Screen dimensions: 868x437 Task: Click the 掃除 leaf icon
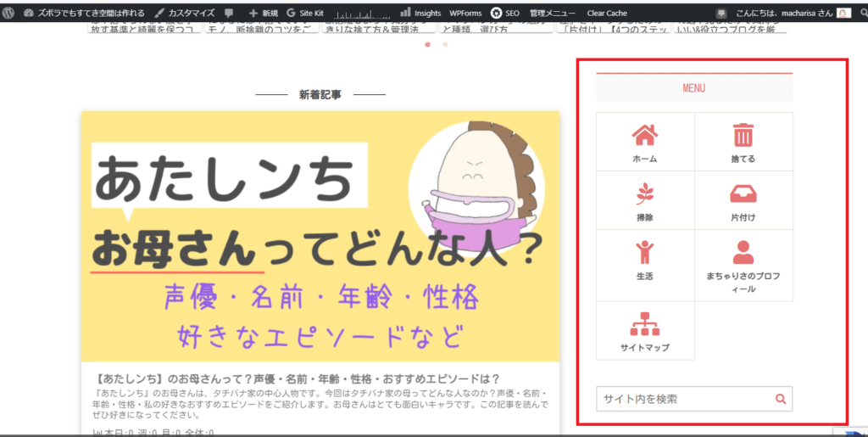(645, 194)
